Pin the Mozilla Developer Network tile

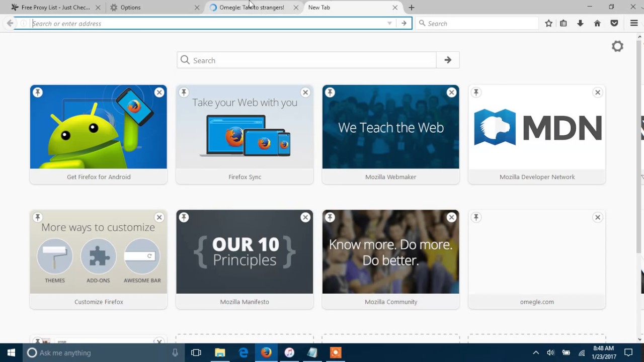pos(476,93)
